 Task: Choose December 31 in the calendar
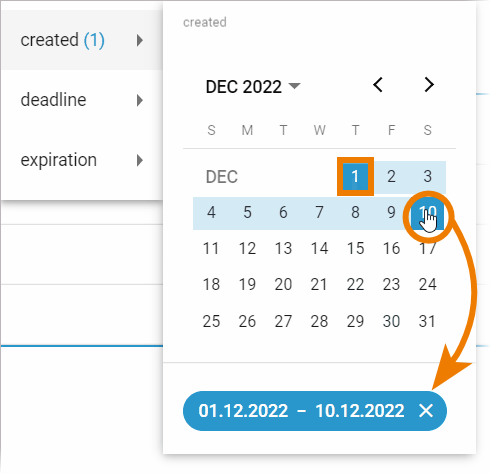427,321
